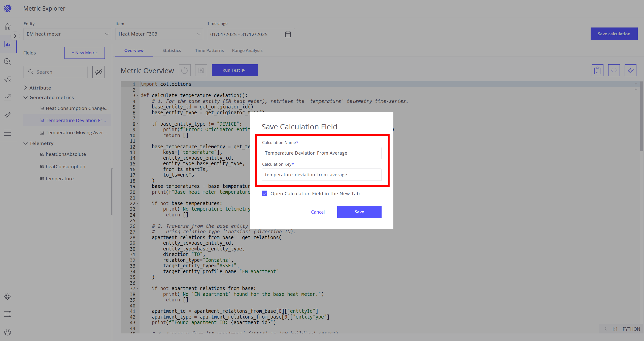Screen dimensions: 644x341
Task: Toggle hidden fields eye icon
Action: 98,72
